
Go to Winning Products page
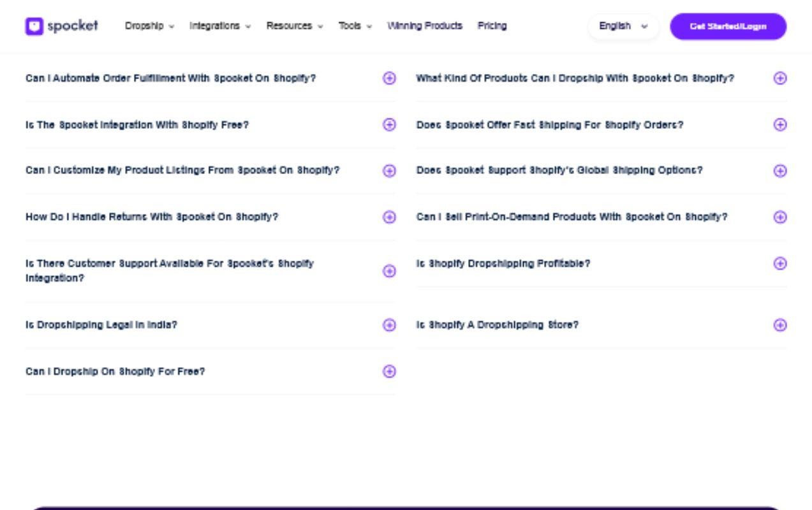coord(425,26)
